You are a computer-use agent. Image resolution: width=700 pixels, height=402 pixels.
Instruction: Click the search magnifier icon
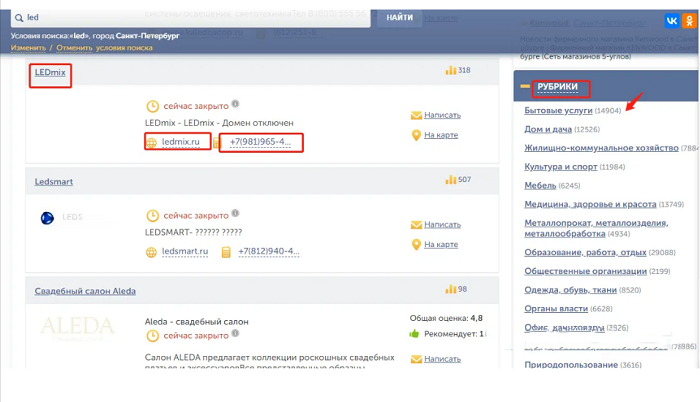click(19, 18)
